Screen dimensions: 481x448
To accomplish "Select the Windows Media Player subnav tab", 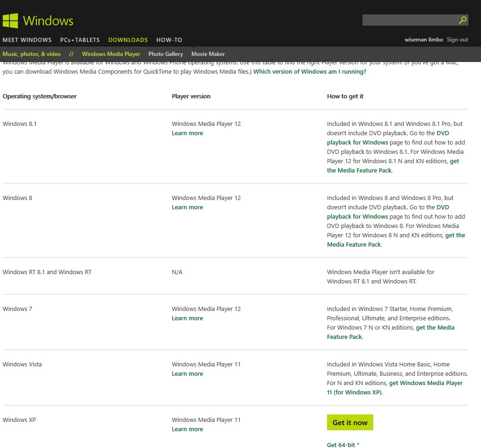I will [111, 54].
